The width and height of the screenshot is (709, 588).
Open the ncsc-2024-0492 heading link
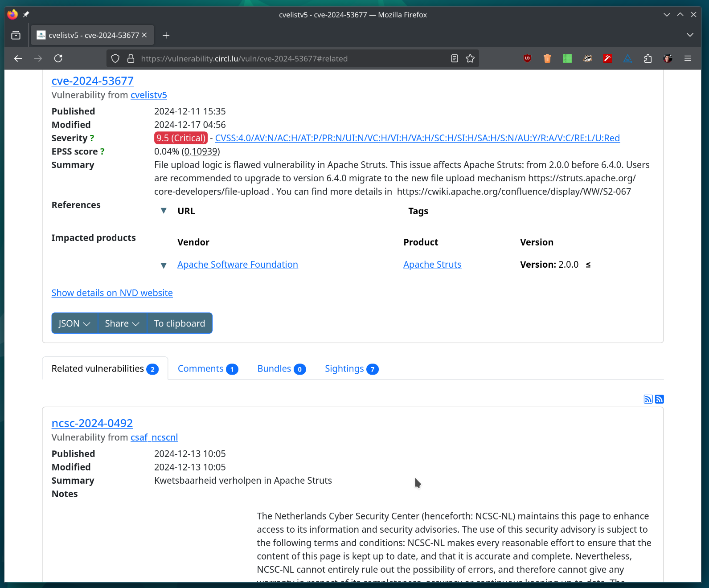92,423
